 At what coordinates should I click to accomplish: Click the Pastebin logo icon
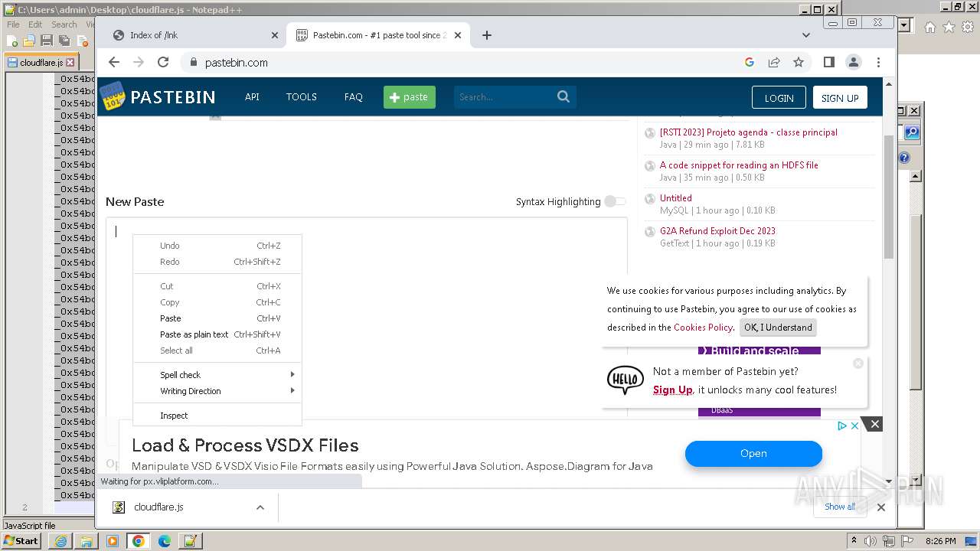click(113, 96)
